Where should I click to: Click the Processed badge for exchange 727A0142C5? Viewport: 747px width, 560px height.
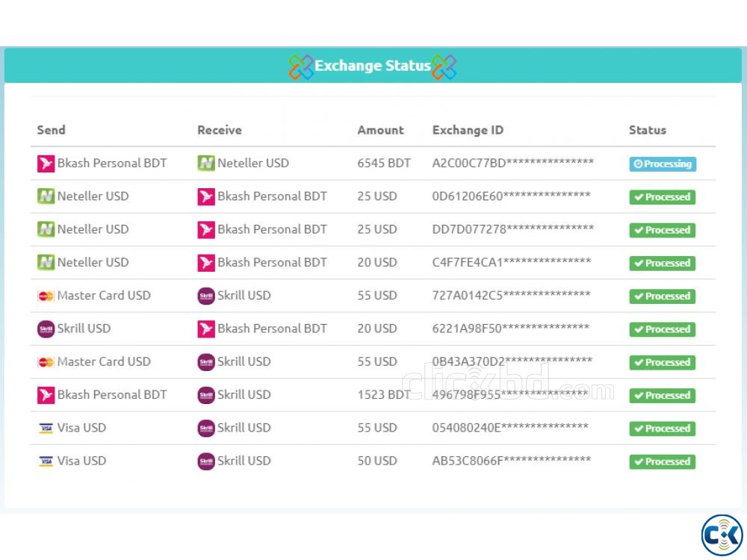[x=662, y=296]
